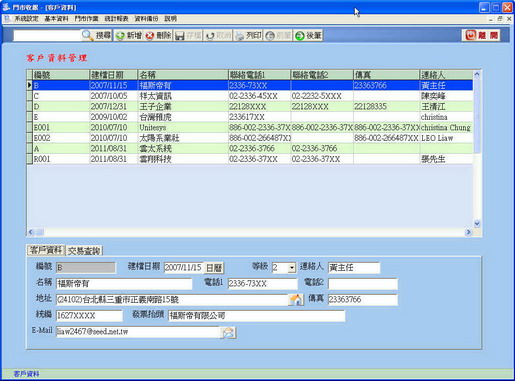Click the grid's horizontal scroll left arrow

[31, 232]
